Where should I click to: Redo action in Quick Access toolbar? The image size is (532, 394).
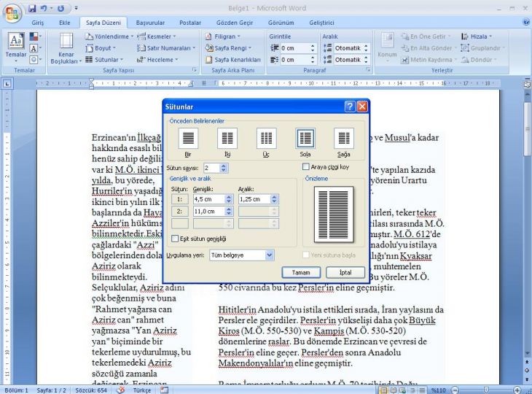(x=61, y=8)
